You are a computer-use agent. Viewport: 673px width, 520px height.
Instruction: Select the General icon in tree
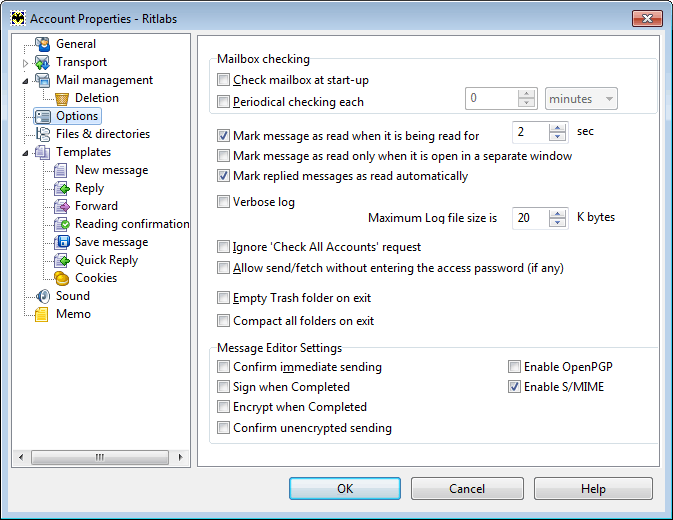(x=42, y=44)
